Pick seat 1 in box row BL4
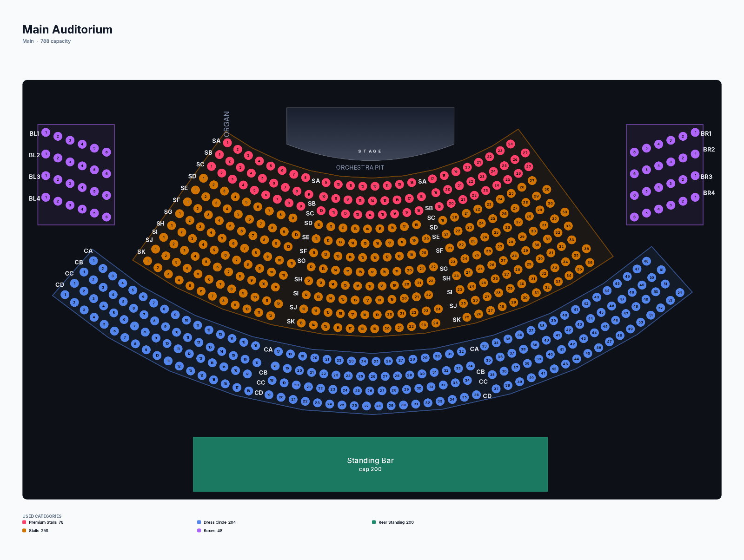This screenshot has height=560, width=744. (46, 197)
